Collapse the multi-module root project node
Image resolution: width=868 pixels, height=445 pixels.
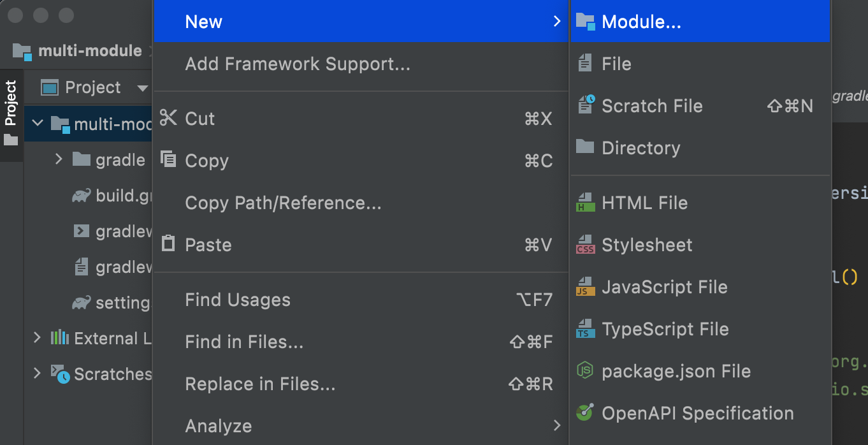[x=38, y=124]
